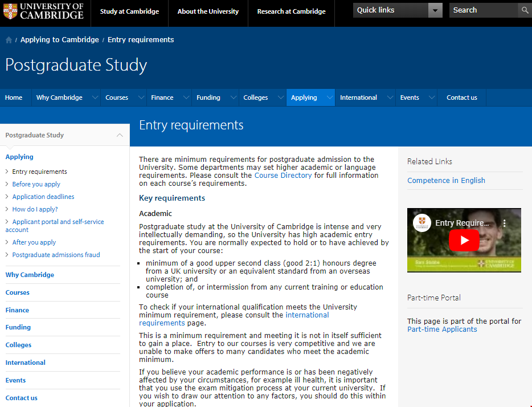Follow the Course Directory link
532x407 pixels.
pos(283,176)
